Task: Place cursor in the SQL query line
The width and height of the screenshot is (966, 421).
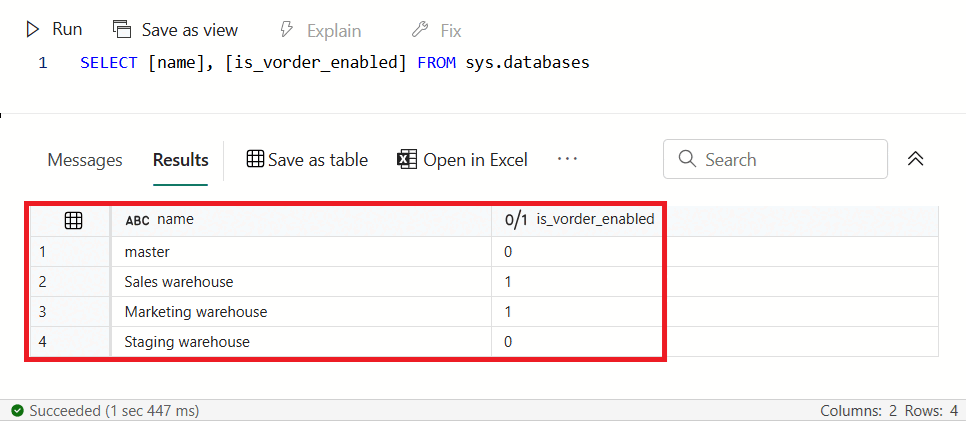Action: [335, 63]
